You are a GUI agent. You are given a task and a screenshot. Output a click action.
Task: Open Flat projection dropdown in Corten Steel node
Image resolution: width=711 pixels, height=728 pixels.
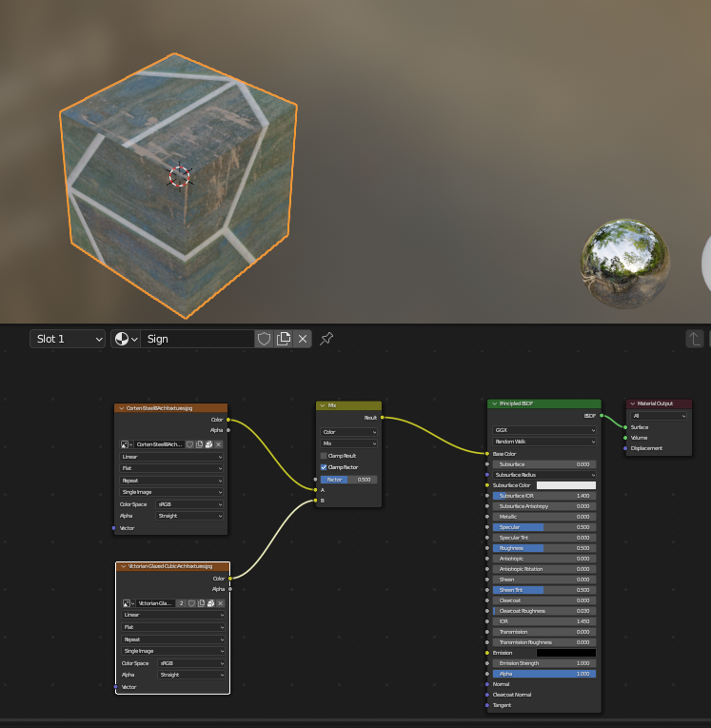[x=171, y=468]
